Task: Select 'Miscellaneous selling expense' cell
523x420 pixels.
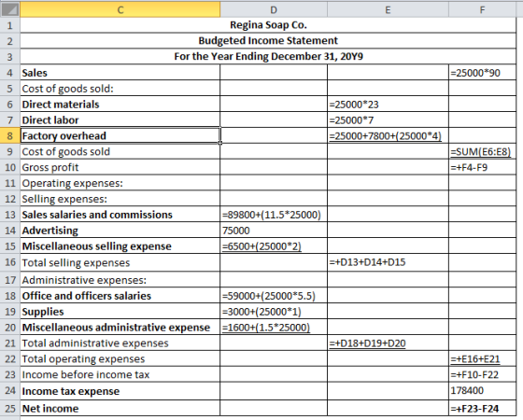Action: tap(120, 246)
